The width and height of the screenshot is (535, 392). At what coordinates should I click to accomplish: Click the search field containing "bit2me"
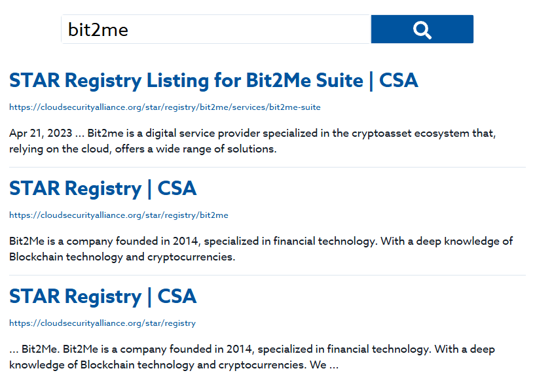[x=216, y=29]
